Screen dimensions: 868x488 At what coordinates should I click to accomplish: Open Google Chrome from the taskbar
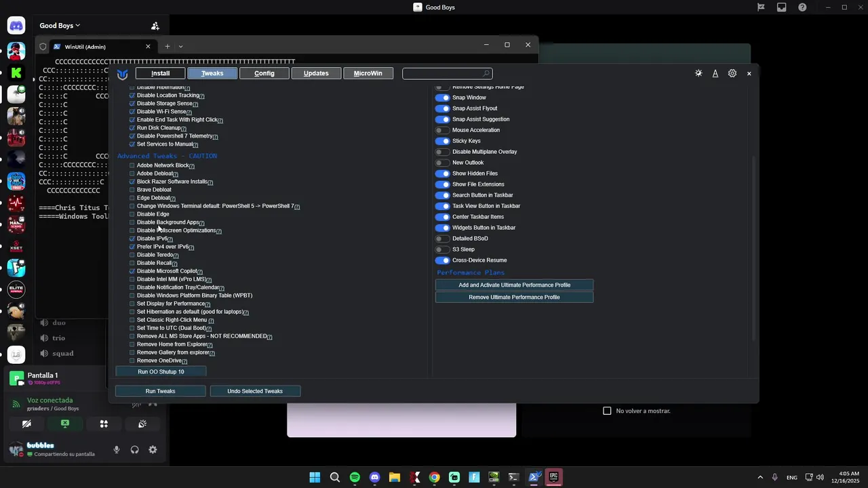coord(435,477)
